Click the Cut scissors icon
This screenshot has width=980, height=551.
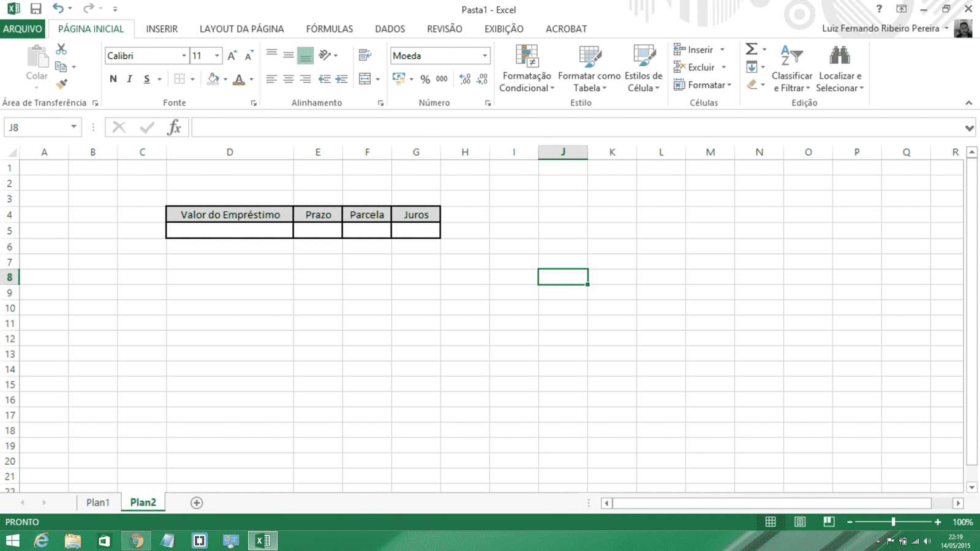(x=61, y=49)
